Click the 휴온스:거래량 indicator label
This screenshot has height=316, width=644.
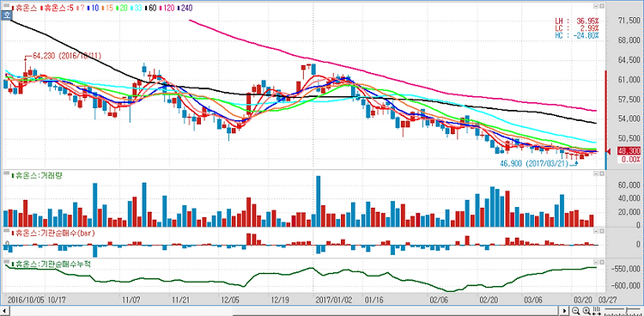(36, 174)
